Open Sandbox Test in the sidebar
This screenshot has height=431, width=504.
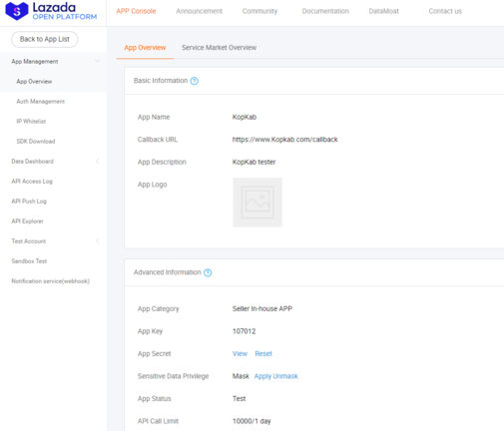(x=29, y=261)
